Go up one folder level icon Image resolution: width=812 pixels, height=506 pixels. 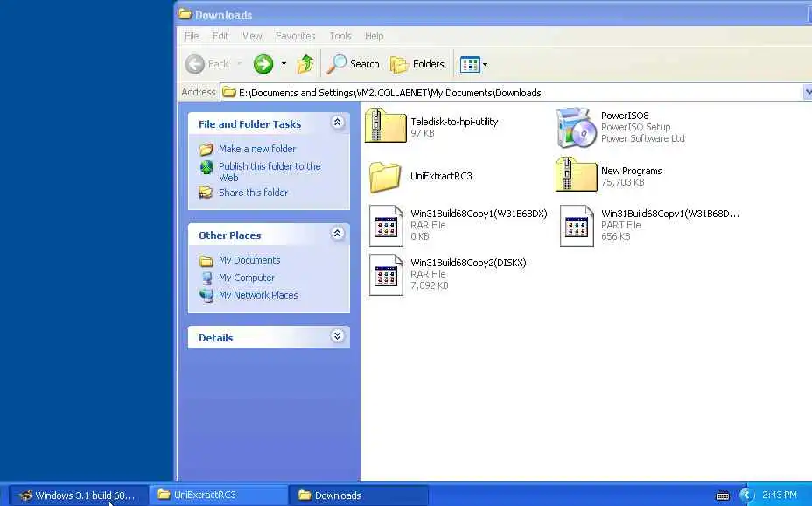point(305,64)
